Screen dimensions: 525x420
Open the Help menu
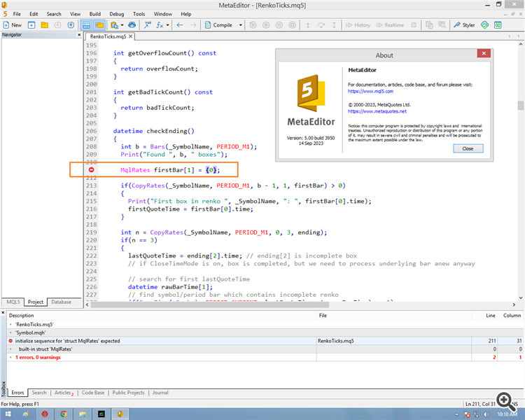pyautogui.click(x=185, y=14)
